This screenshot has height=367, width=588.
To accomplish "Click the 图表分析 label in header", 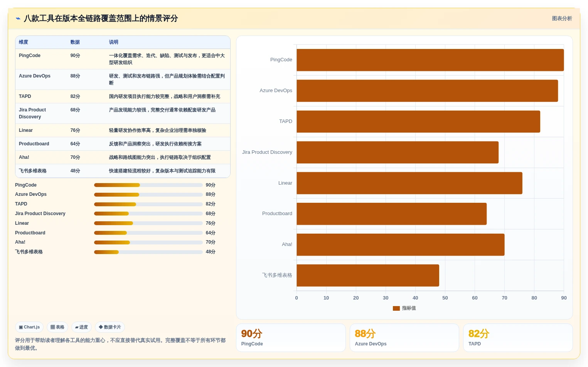I will (562, 19).
